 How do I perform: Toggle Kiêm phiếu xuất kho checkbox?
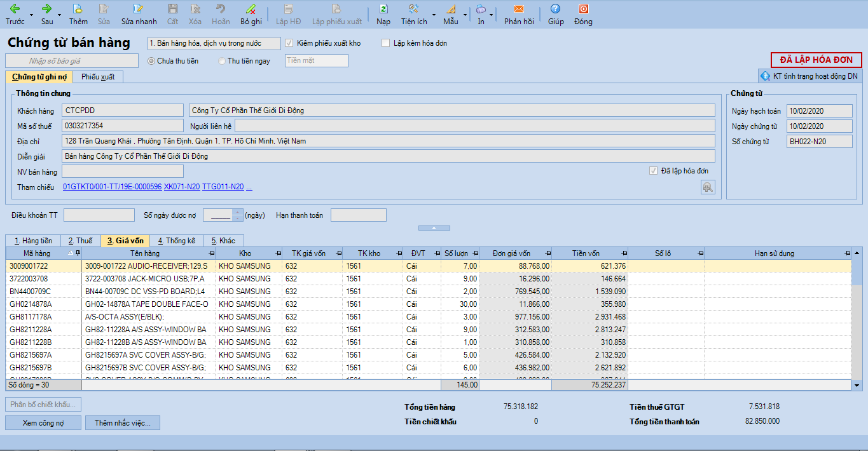tap(289, 43)
